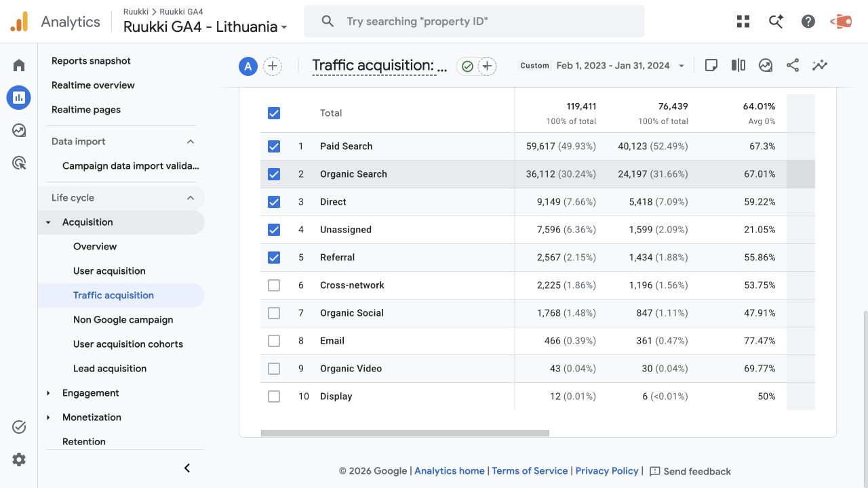The image size is (868, 488).
Task: Go to Home in left rail
Action: coord(19,65)
